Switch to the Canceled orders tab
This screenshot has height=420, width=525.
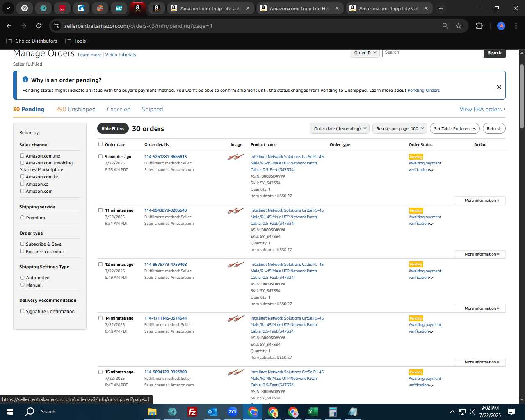tap(119, 109)
